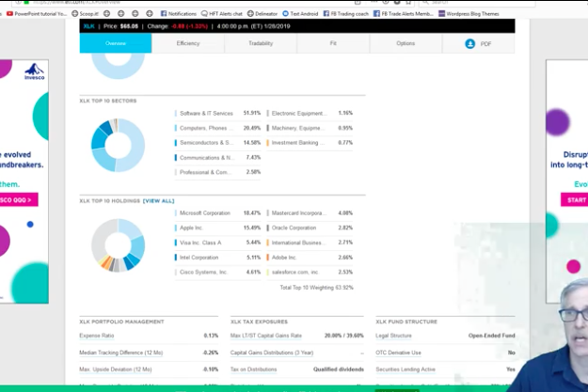
Task: Click the XLK Top 10 Sectors donut chart
Action: (x=118, y=144)
